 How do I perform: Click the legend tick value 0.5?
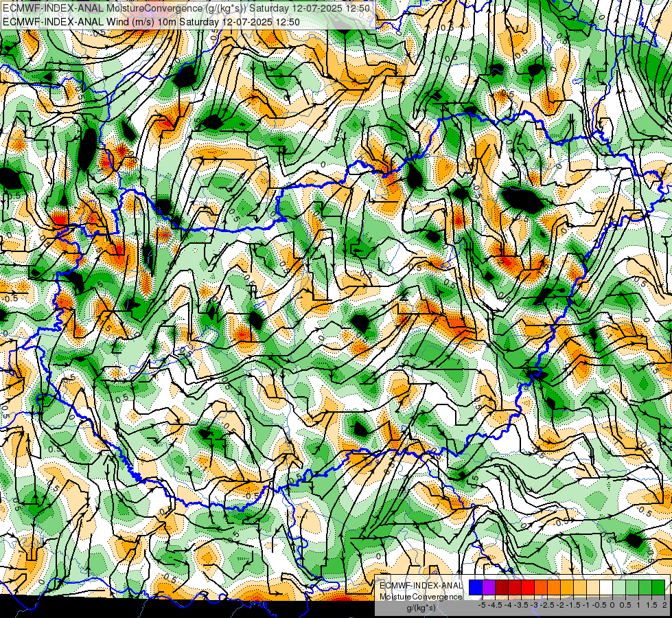click(x=625, y=605)
